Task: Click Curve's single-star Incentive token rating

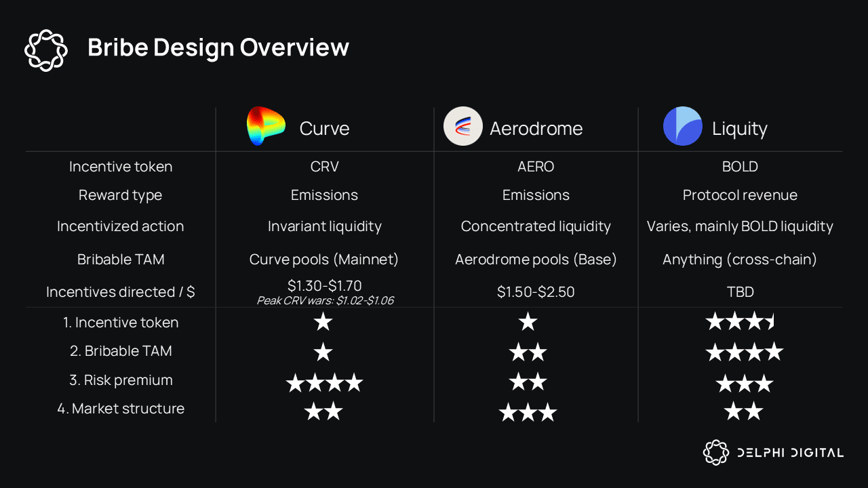Action: [323, 321]
